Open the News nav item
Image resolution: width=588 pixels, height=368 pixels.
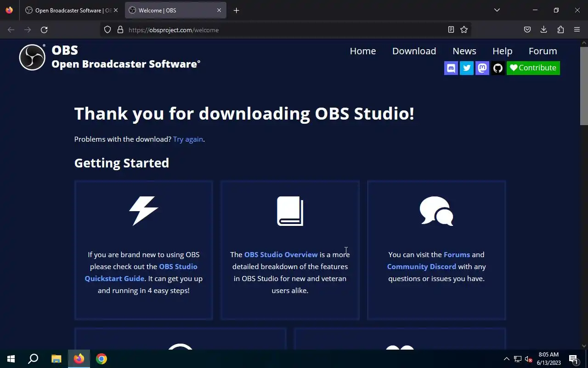pos(464,51)
